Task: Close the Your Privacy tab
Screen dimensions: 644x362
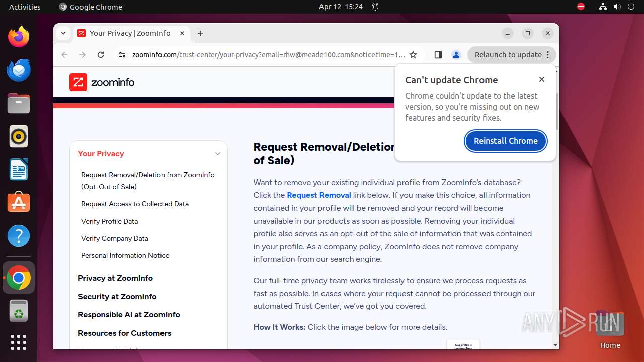Action: [x=182, y=33]
